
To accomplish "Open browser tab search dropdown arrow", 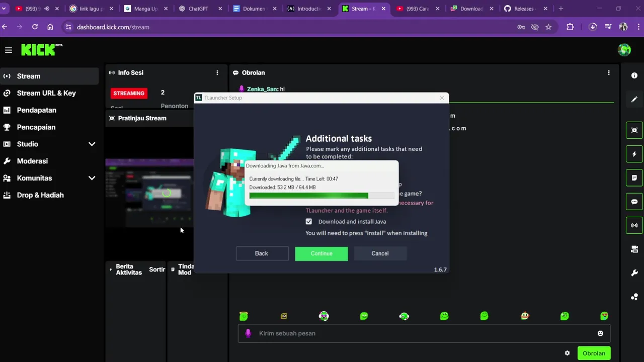I will tap(4, 9).
